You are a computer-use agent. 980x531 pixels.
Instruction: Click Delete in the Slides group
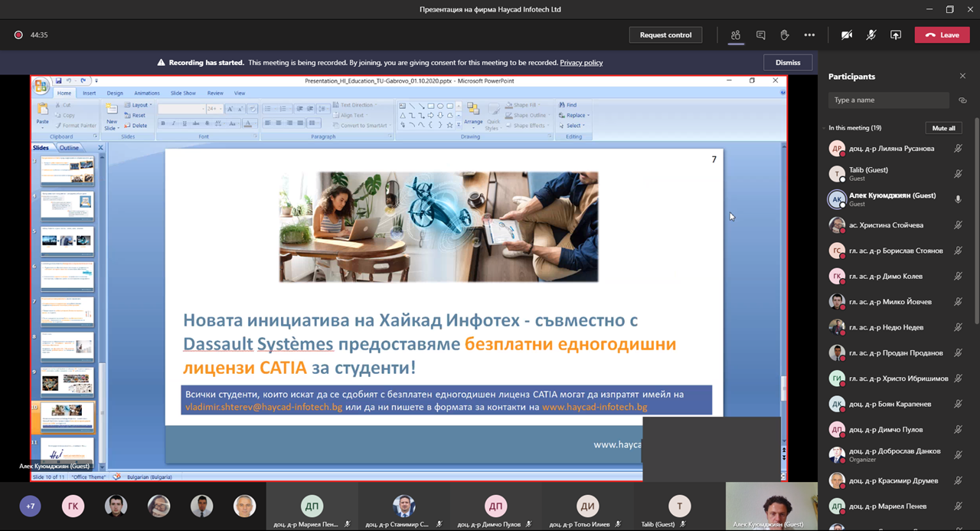click(x=136, y=126)
